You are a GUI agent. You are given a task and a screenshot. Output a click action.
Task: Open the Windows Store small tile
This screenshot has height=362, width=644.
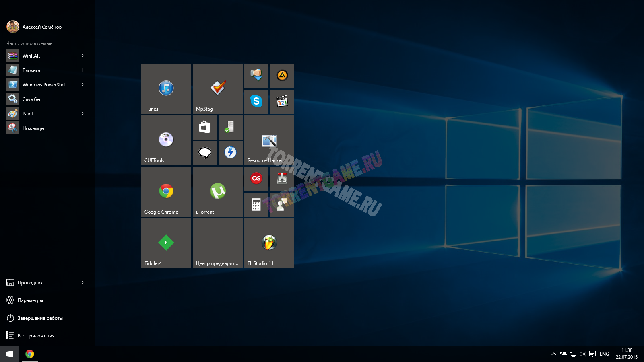[204, 127]
